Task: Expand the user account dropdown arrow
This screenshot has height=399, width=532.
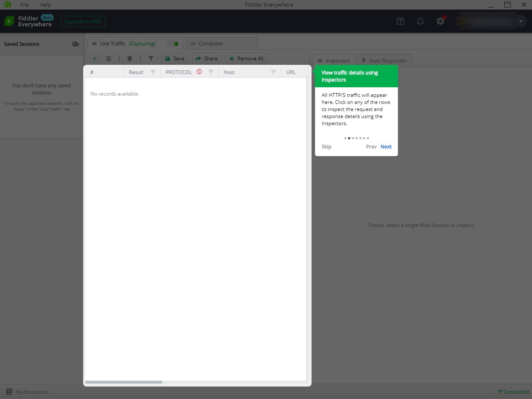Action: (x=521, y=21)
